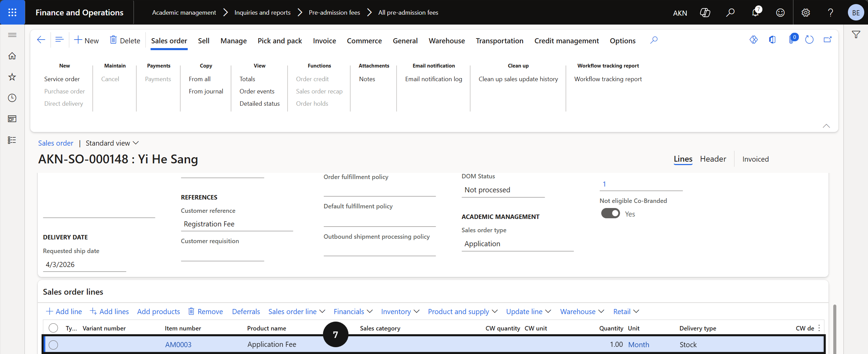Open Sales order line dropdown
The width and height of the screenshot is (868, 354).
(x=297, y=311)
